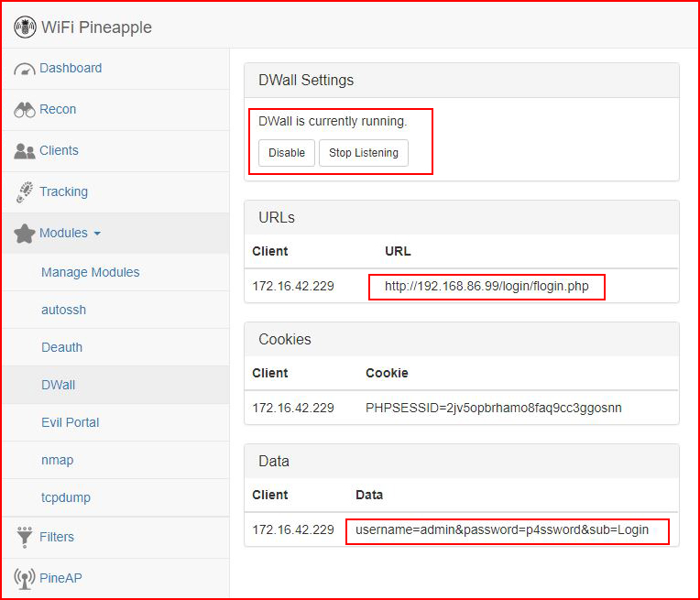Open the Dashboard page
The height and width of the screenshot is (600, 700).
pos(71,68)
